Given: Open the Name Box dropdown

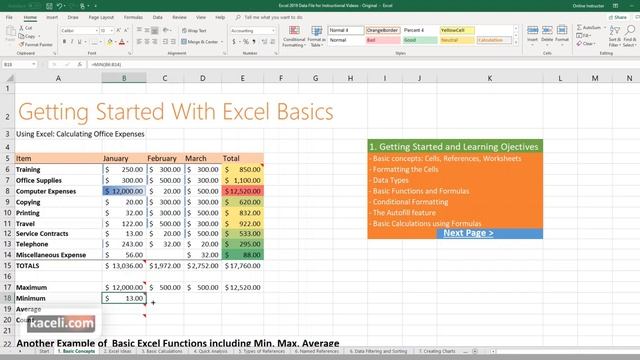Looking at the screenshot, I should click(33, 64).
